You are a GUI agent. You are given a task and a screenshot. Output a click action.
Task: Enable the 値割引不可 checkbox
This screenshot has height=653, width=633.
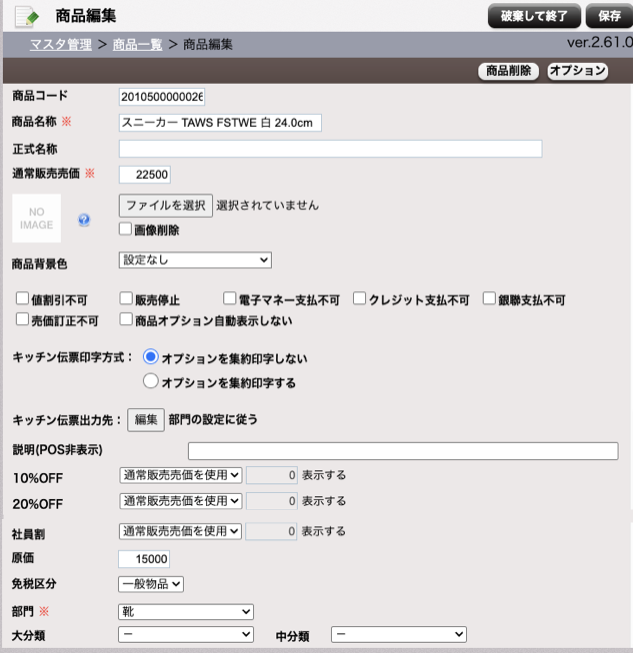click(22, 299)
